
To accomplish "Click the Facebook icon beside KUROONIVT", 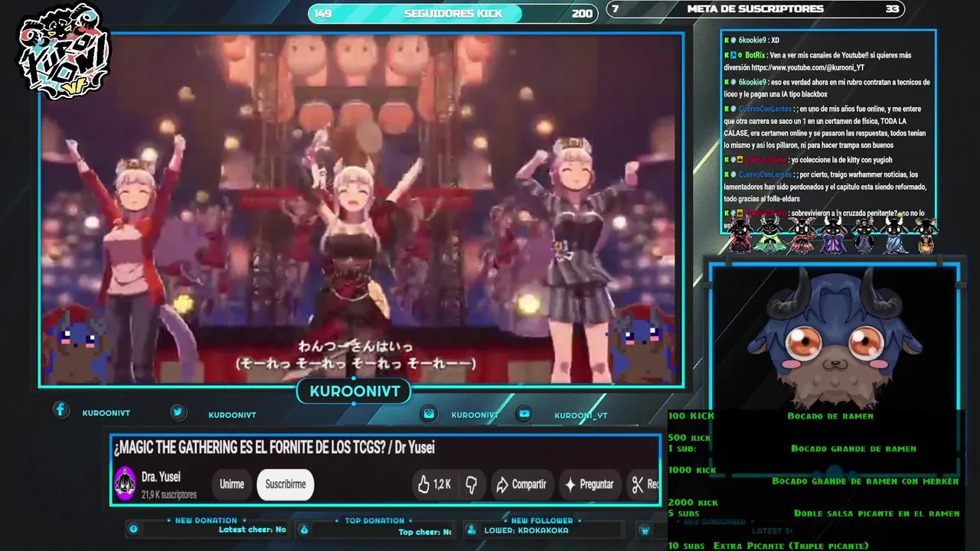I will [60, 410].
